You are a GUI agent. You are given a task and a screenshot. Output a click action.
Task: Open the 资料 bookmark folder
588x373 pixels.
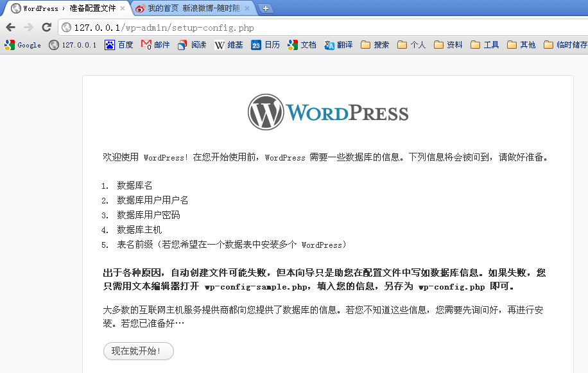point(448,45)
